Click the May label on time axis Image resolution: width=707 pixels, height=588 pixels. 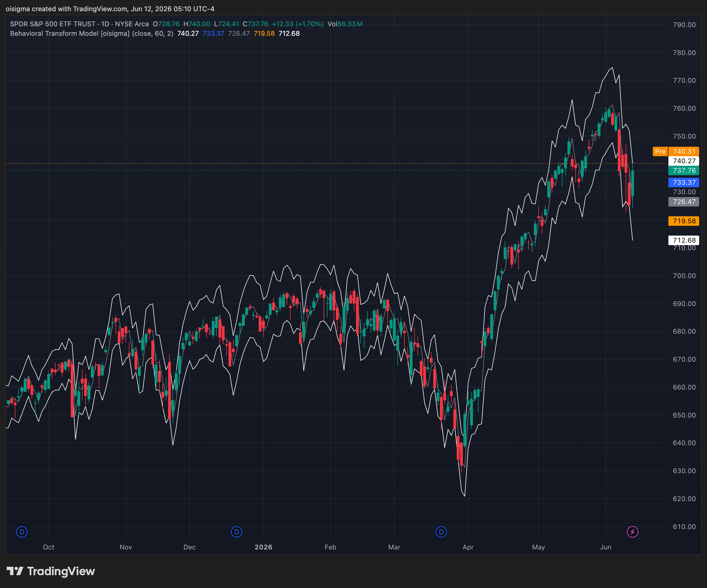coord(538,547)
